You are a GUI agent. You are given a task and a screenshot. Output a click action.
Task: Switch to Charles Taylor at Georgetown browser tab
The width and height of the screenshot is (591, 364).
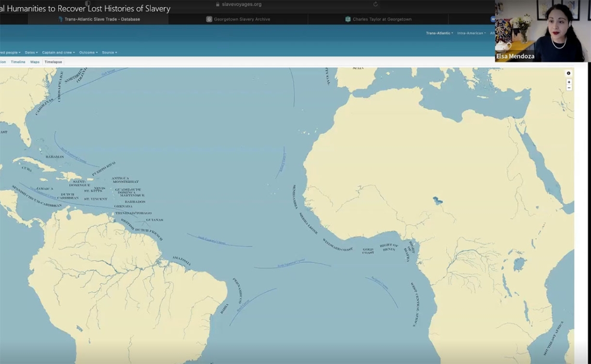pyautogui.click(x=378, y=19)
